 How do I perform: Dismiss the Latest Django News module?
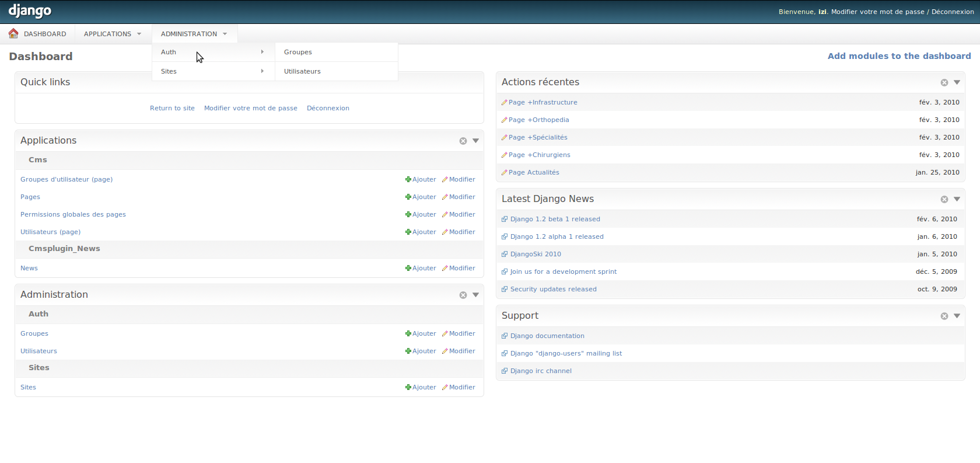[944, 199]
